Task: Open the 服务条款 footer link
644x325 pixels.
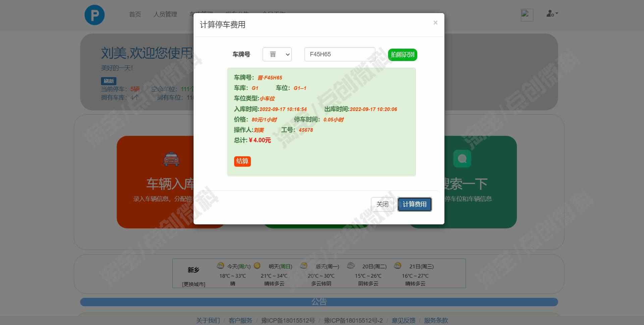Action: [x=436, y=320]
